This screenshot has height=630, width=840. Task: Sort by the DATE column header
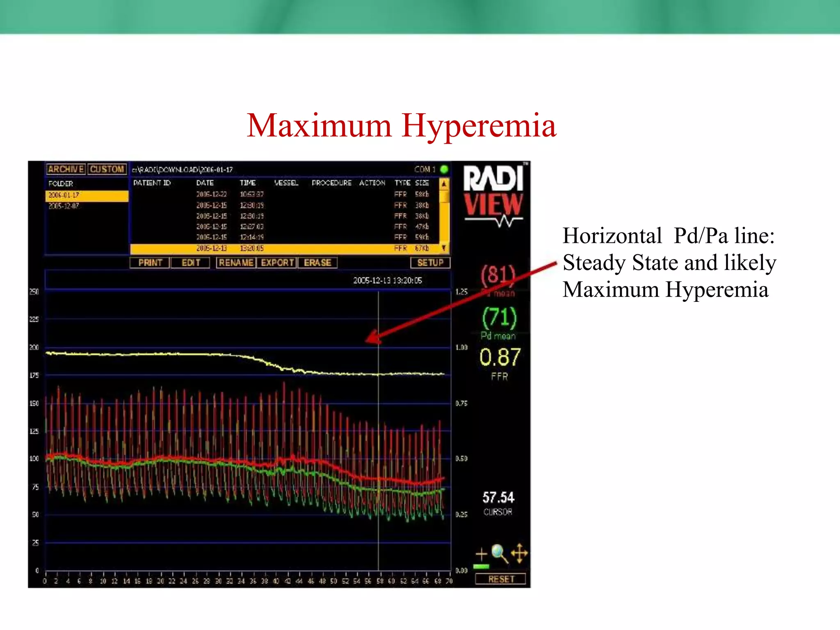pos(205,183)
